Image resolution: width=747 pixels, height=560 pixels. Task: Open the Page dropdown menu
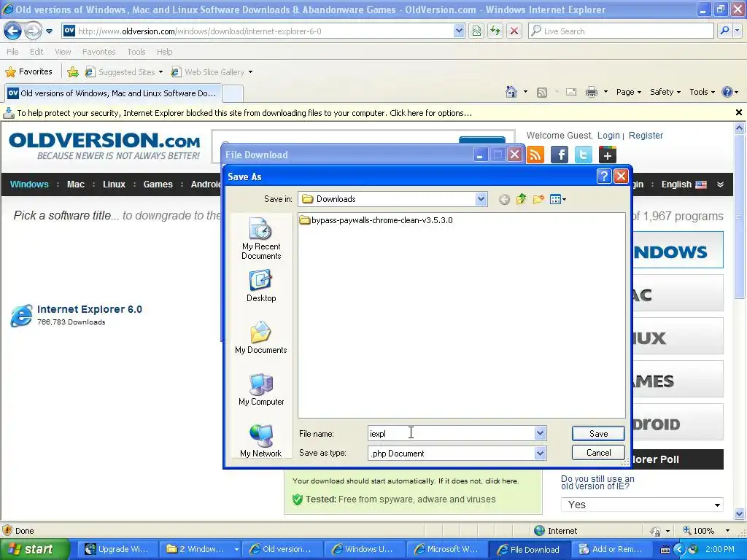point(628,92)
